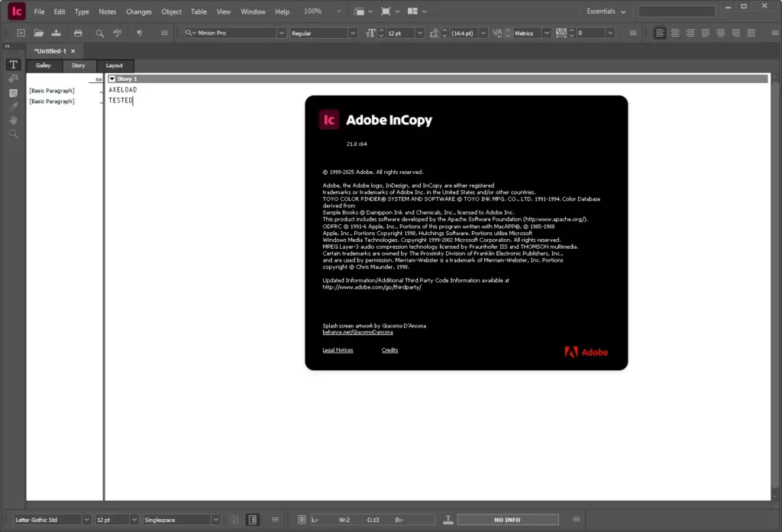
Task: Click the spell check icon in the toolbar
Action: point(117,33)
